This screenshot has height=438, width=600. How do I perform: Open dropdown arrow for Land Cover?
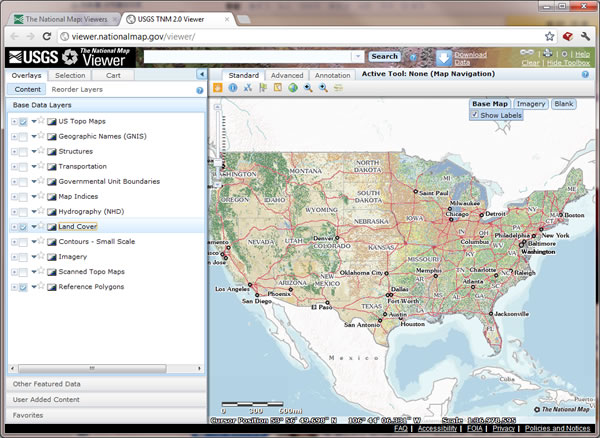click(x=34, y=226)
